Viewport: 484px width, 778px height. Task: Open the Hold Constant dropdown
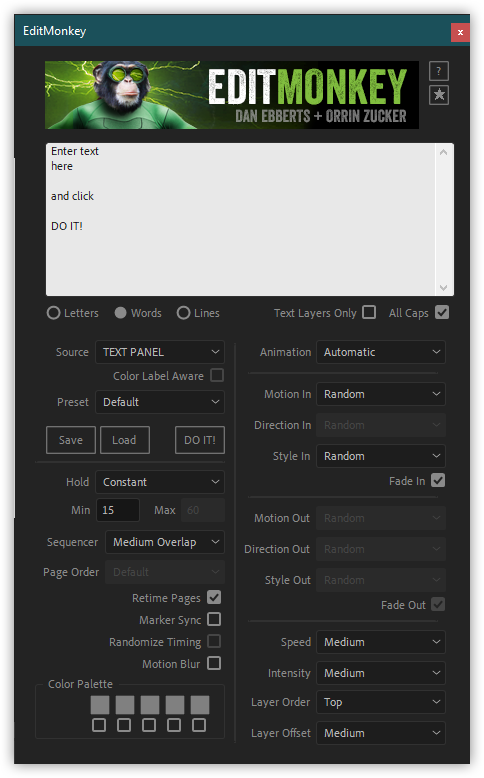[160, 482]
